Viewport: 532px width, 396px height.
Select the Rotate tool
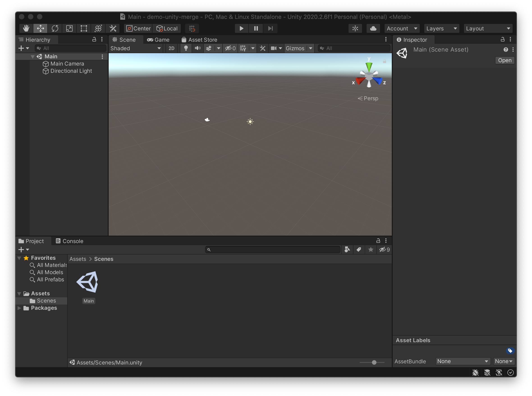click(x=55, y=28)
